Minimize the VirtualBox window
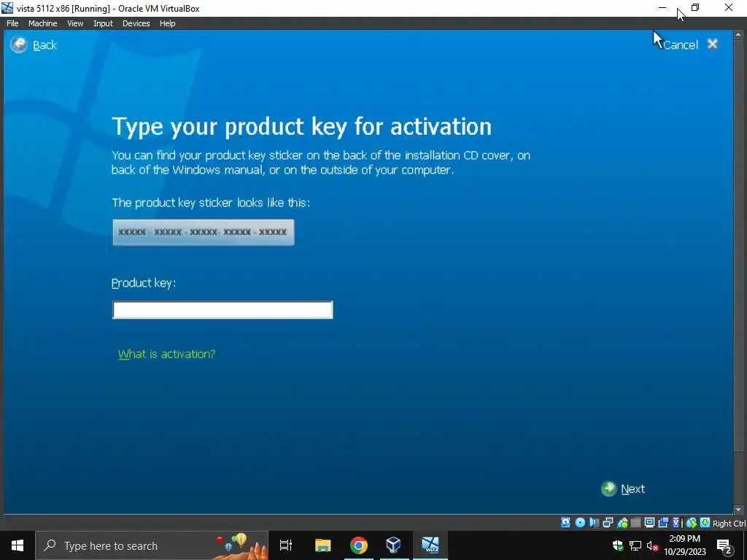The width and height of the screenshot is (747, 560). click(662, 8)
